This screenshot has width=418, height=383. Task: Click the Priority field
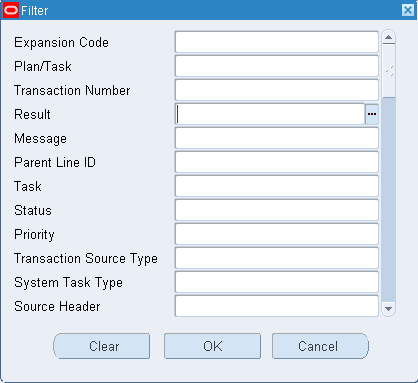277,234
